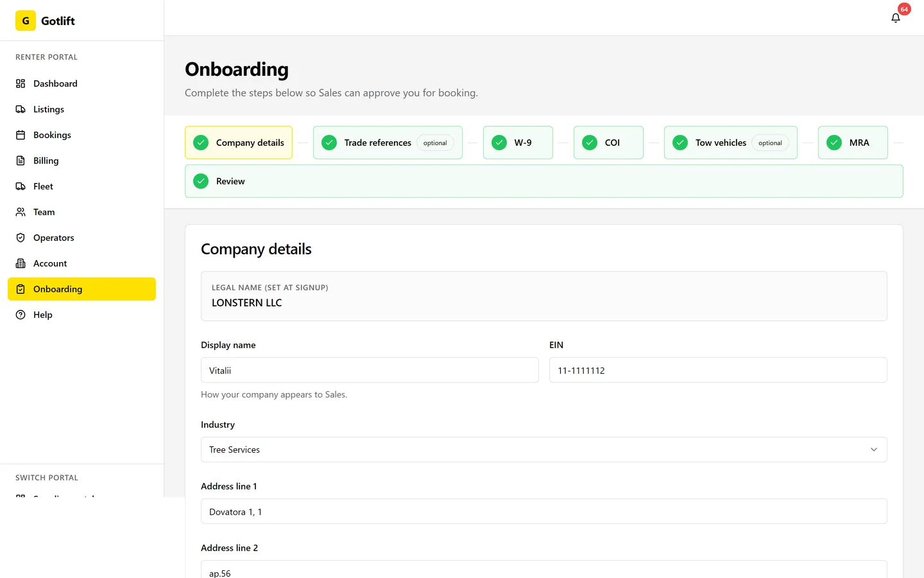924x578 pixels.
Task: Open Operators page
Action: (x=81, y=238)
